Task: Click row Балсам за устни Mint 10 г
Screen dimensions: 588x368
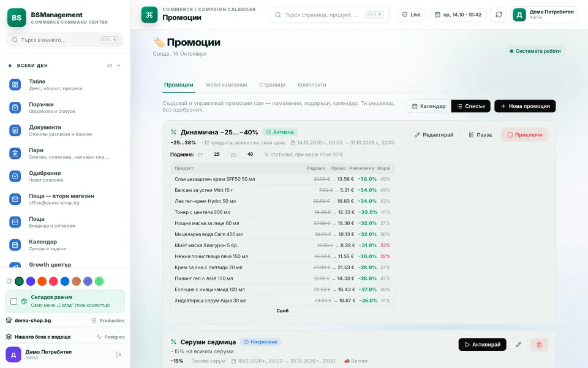Action: tap(282, 190)
